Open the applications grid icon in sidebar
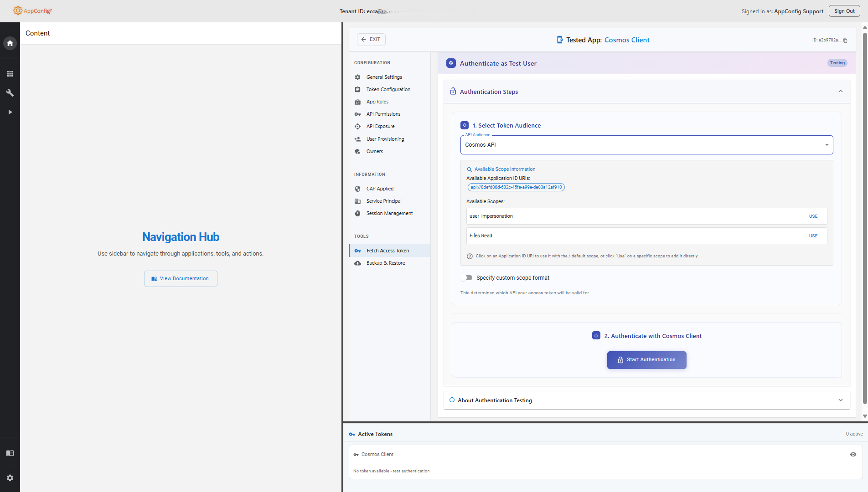The image size is (868, 492). tap(10, 74)
